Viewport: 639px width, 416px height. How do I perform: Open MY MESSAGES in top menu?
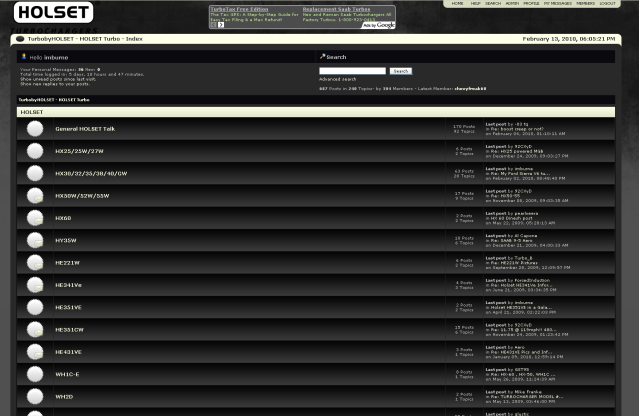(x=558, y=3)
